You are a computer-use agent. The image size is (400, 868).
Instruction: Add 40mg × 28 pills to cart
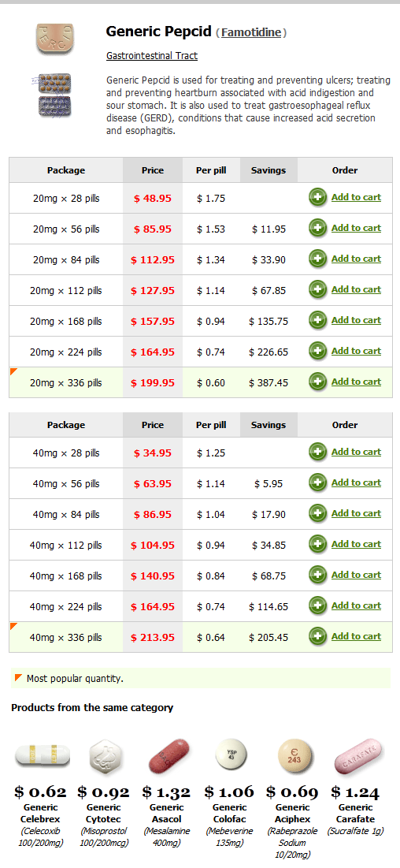(x=356, y=452)
